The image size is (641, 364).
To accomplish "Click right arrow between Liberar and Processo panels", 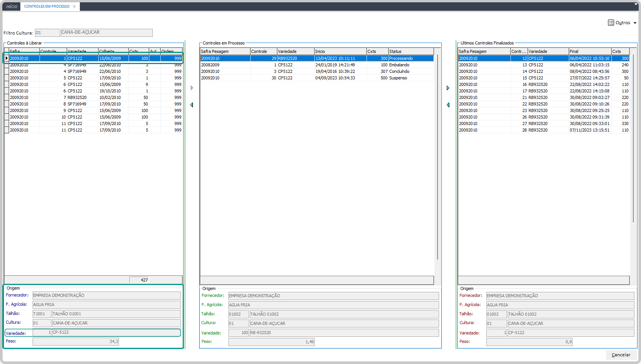I will click(192, 88).
